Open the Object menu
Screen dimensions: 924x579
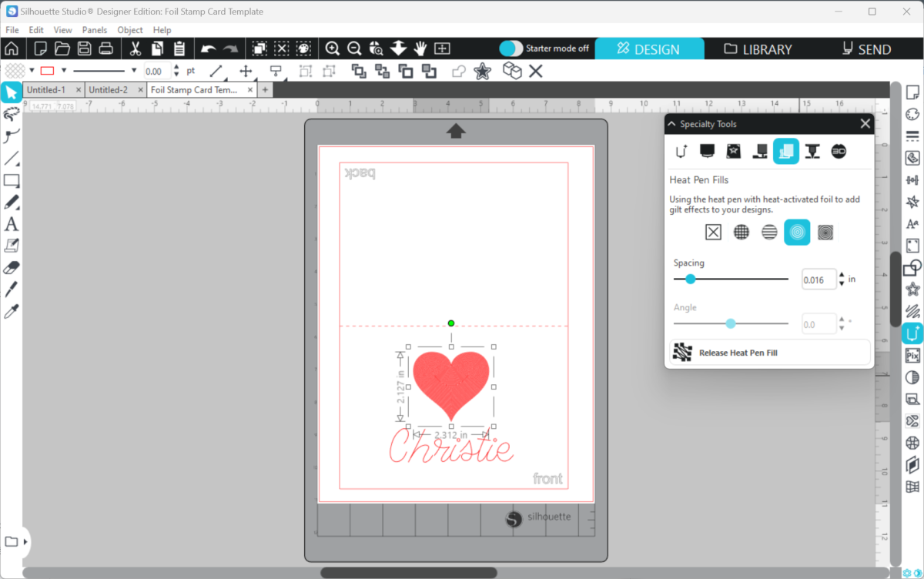130,30
